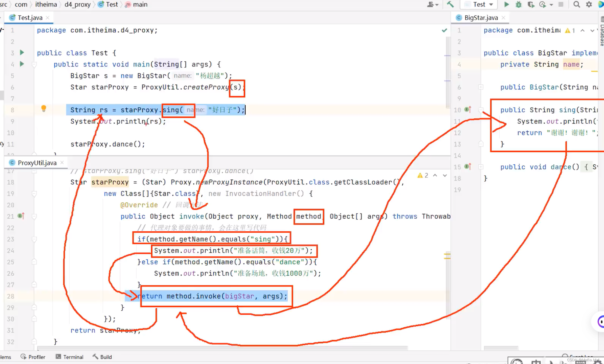
Task: Open dropdown arrow beside user account icon
Action: 437,5
